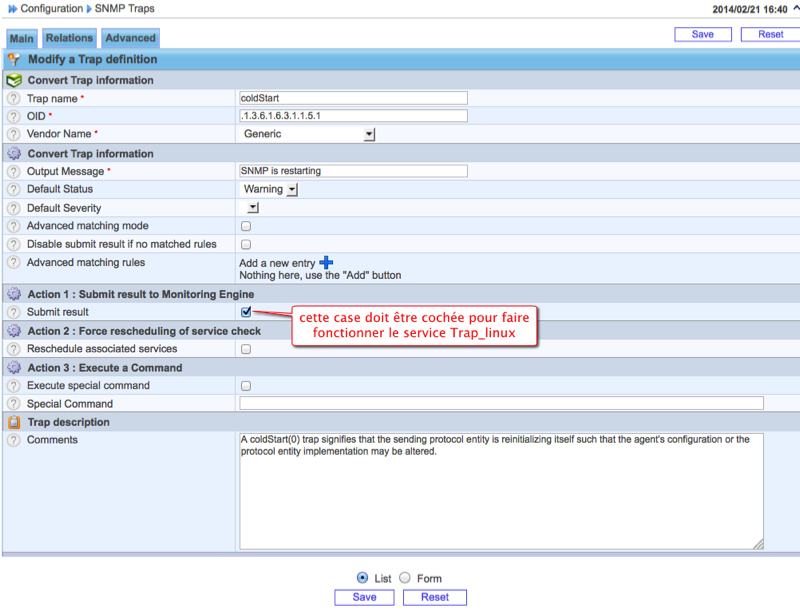Uncheck the Submit result checkbox
The image size is (800, 612).
click(x=246, y=313)
